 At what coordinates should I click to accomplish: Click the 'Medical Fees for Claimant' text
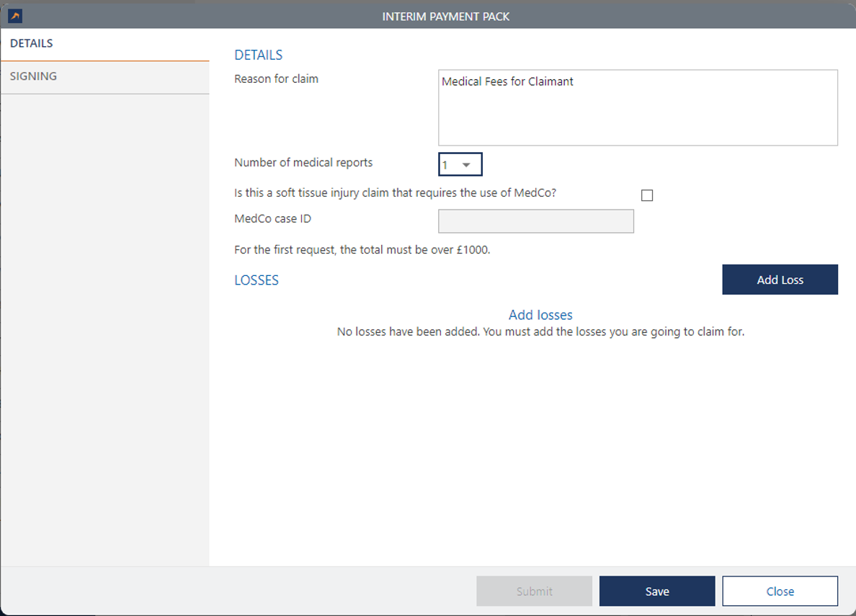(507, 81)
